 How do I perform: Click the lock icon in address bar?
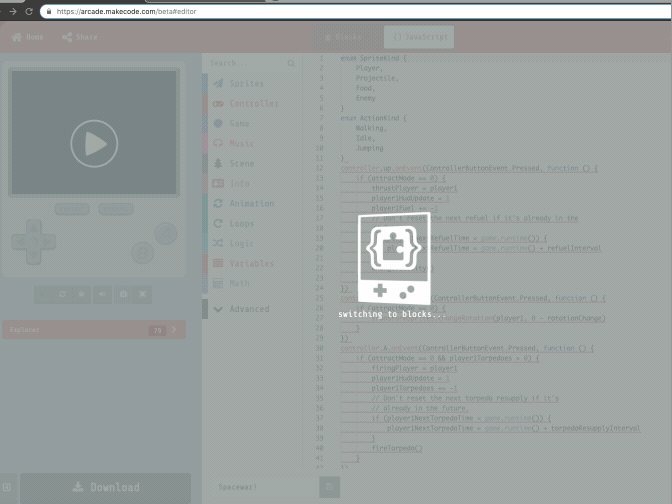[x=49, y=12]
